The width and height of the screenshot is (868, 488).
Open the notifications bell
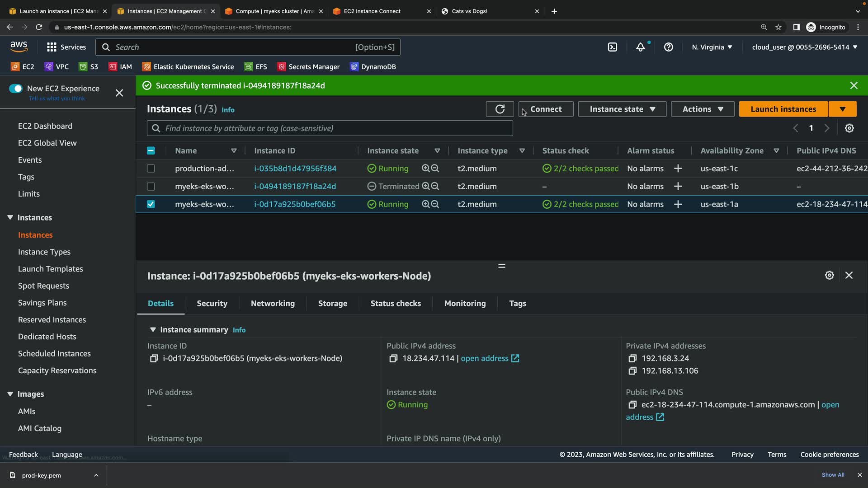tap(641, 47)
